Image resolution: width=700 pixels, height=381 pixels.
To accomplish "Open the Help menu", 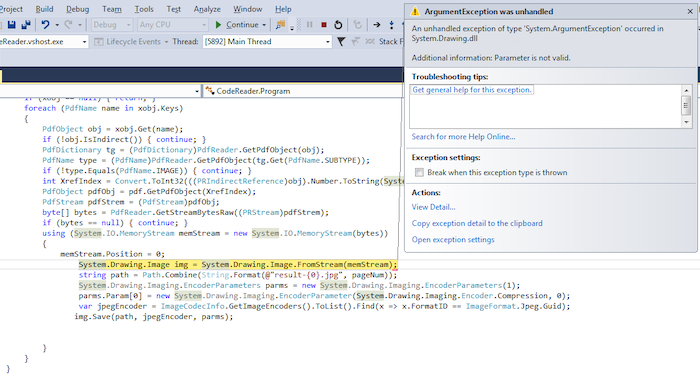I will 283,9.
